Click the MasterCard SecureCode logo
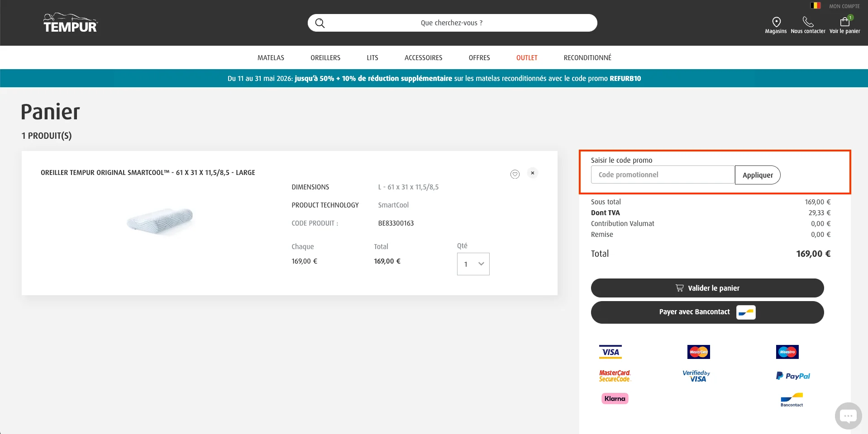The width and height of the screenshot is (868, 434). pyautogui.click(x=615, y=376)
